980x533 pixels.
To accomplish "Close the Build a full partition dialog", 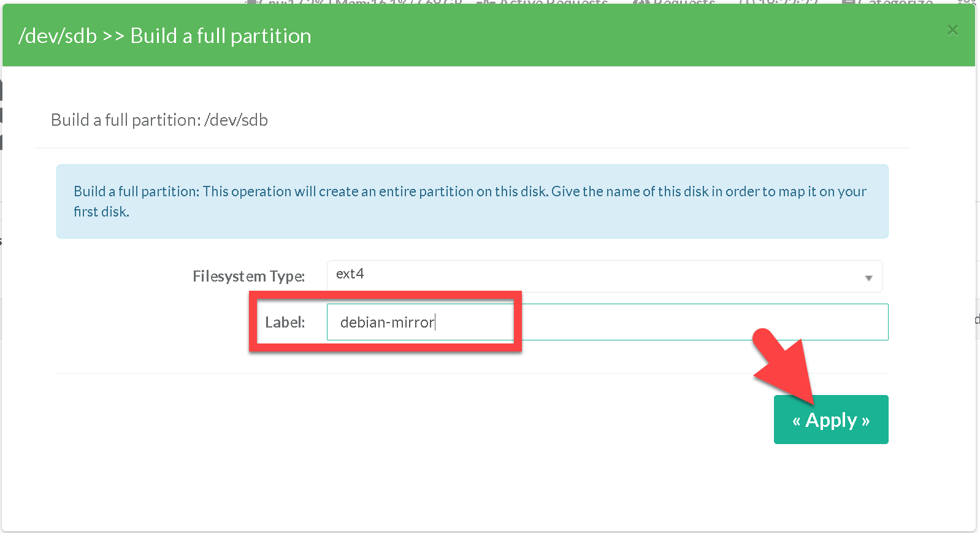I will 952,30.
